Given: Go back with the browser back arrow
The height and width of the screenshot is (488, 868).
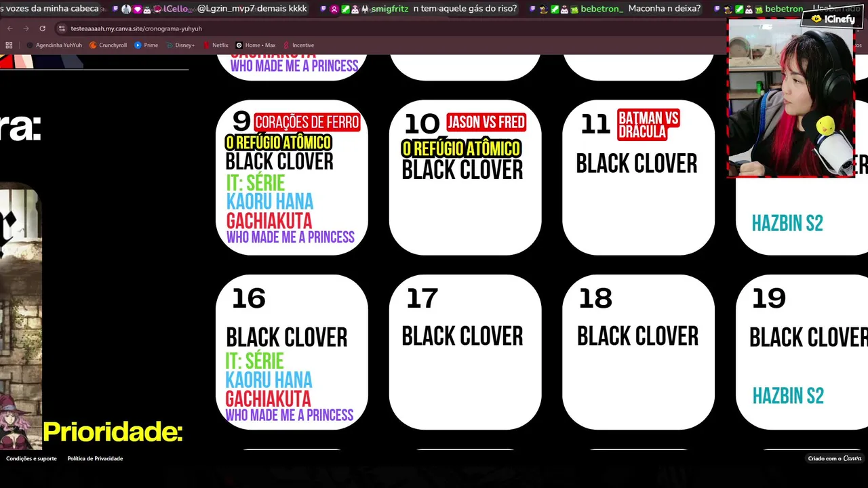Looking at the screenshot, I should click(x=9, y=28).
